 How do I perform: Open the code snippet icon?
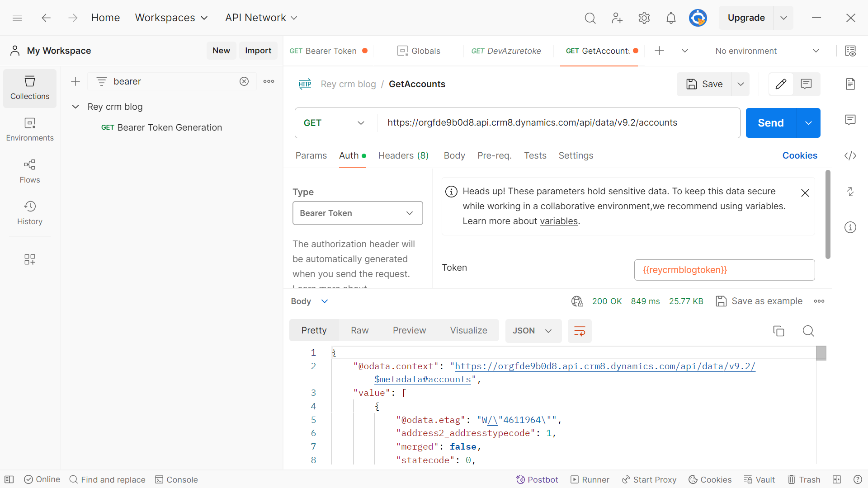point(850,155)
